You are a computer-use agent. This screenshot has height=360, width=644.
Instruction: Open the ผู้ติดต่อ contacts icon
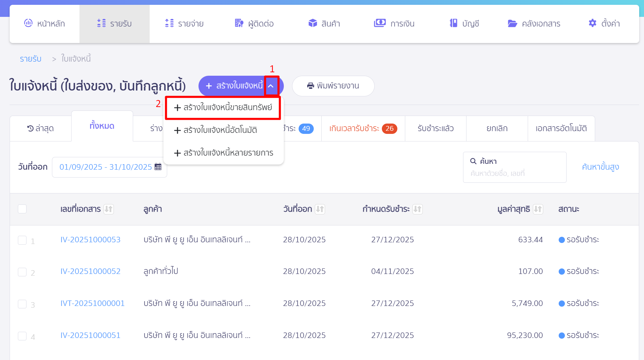238,23
